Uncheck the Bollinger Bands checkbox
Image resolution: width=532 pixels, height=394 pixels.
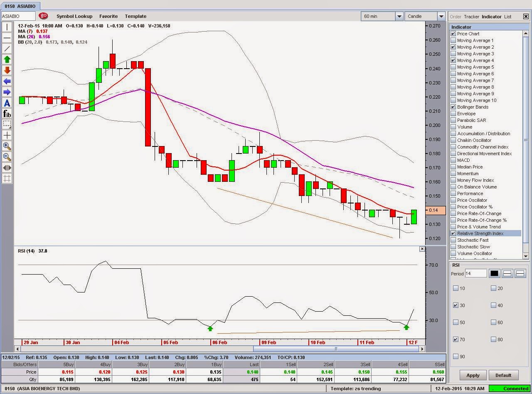pyautogui.click(x=453, y=107)
